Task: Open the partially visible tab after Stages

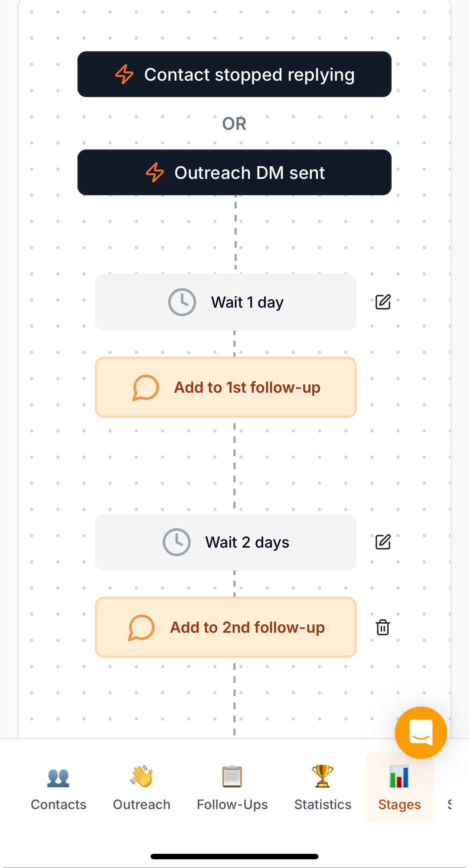Action: (450, 804)
